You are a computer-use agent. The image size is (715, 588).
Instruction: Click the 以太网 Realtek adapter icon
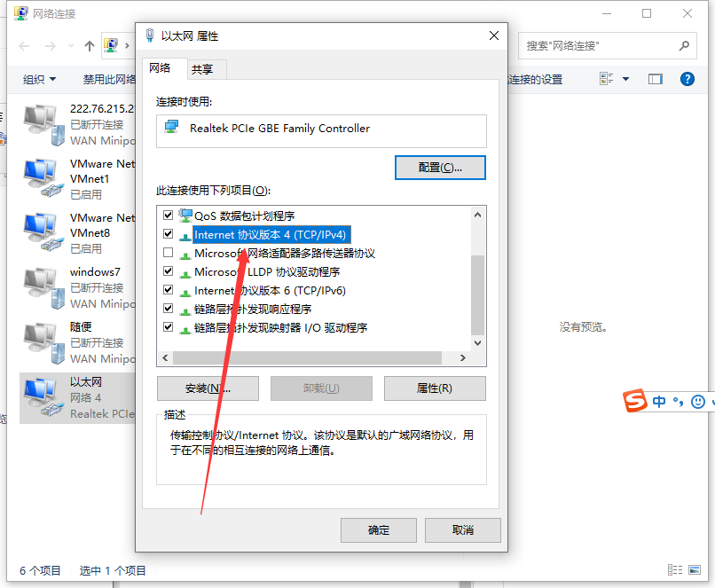coord(43,397)
